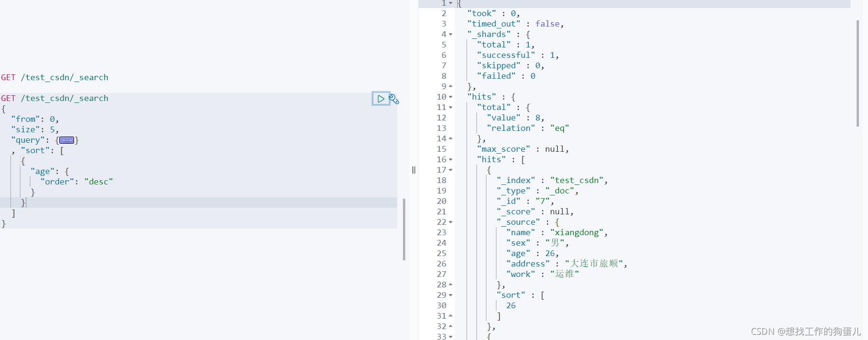
Task: Click the "size": 5 line in editor
Action: pyautogui.click(x=35, y=129)
